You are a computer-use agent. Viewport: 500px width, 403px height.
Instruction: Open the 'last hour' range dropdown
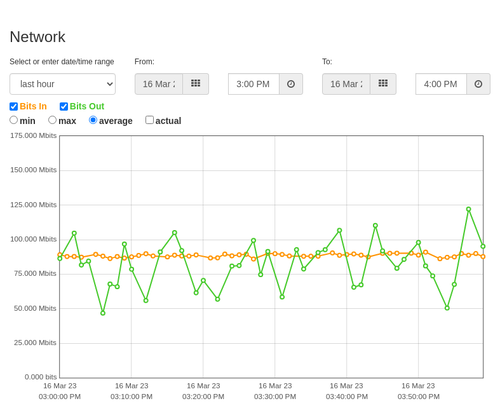(x=63, y=84)
